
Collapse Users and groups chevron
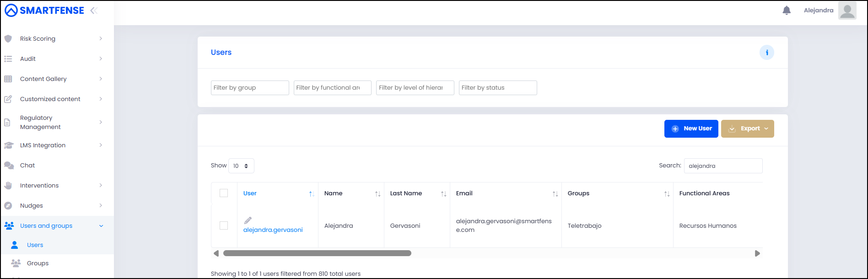pyautogui.click(x=101, y=226)
